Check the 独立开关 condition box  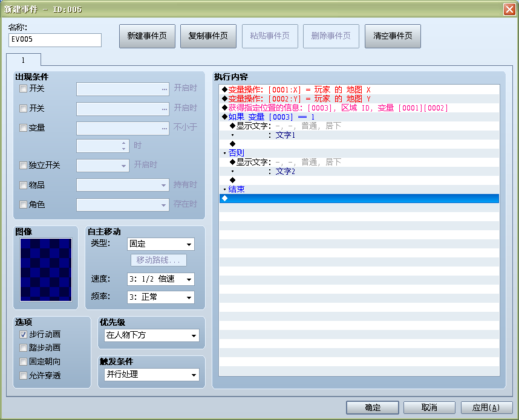coord(23,166)
